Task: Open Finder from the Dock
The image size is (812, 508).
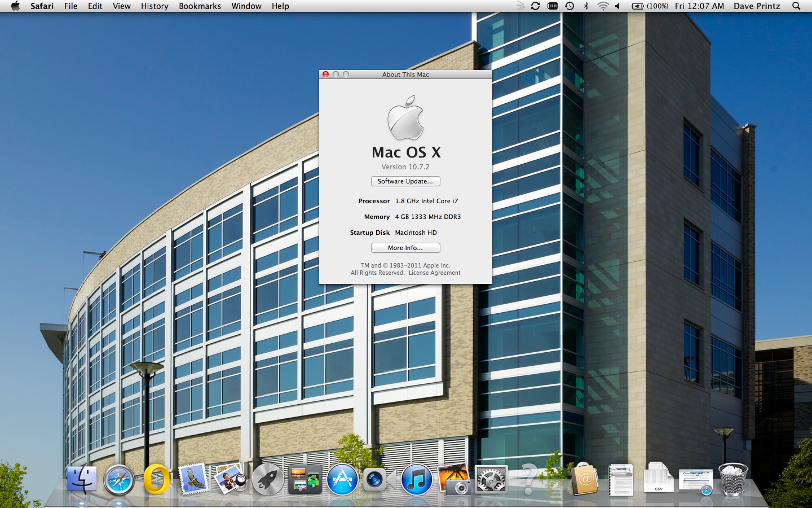Action: (82, 480)
